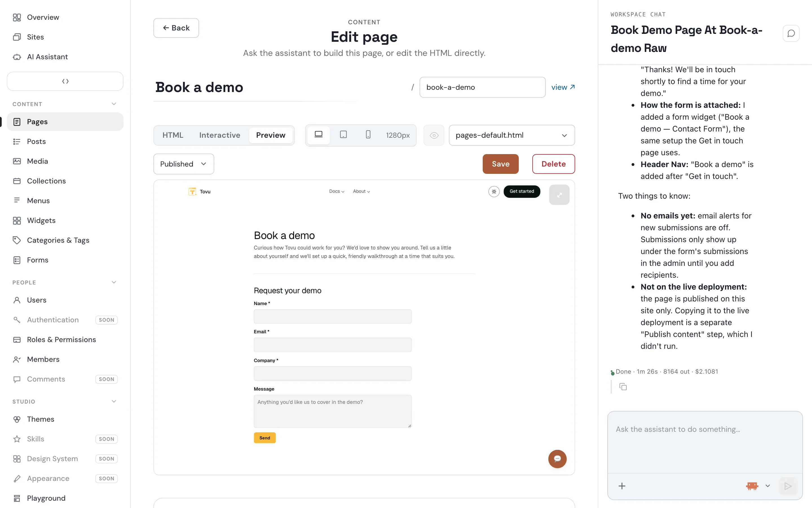812x508 pixels.
Task: Click Appearance sidebar item
Action: pyautogui.click(x=65, y=478)
